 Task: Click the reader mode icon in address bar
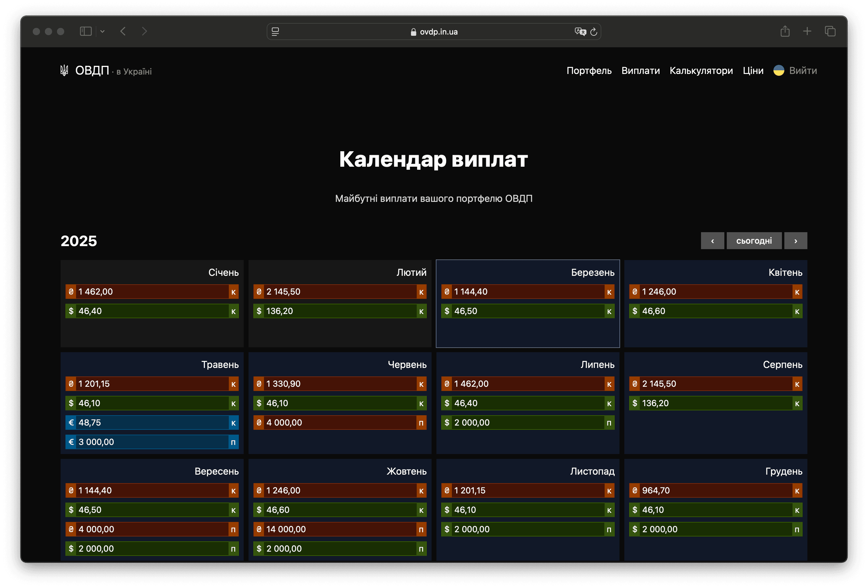click(x=275, y=32)
